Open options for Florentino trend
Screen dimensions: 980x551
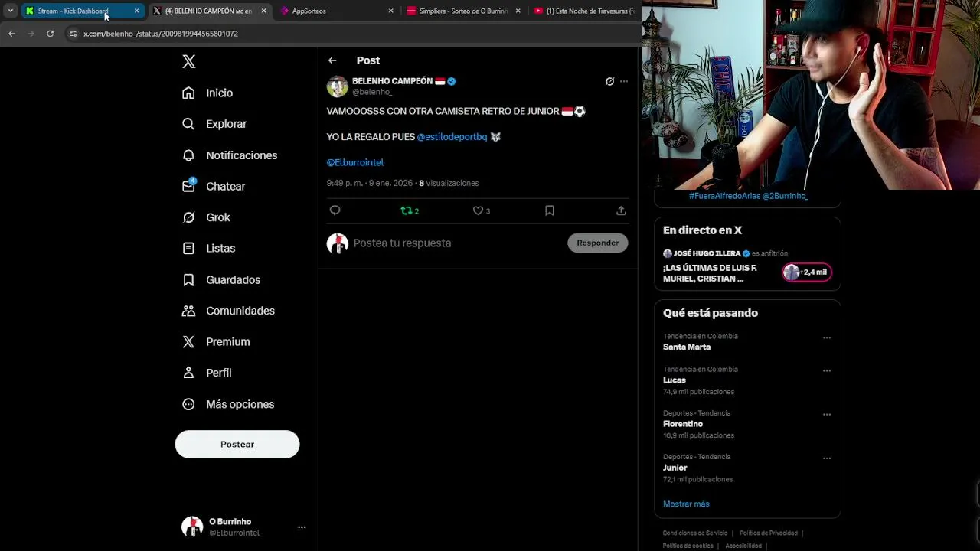point(827,414)
